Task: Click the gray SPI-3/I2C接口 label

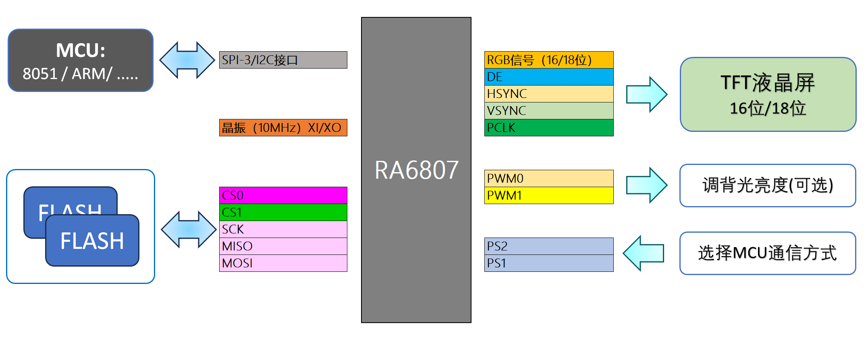Action: click(283, 60)
